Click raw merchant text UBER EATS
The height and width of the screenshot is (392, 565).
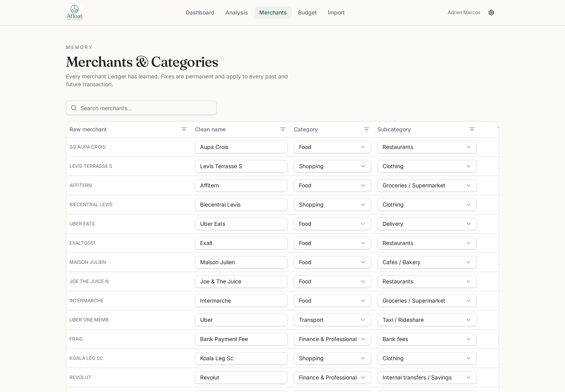point(82,224)
